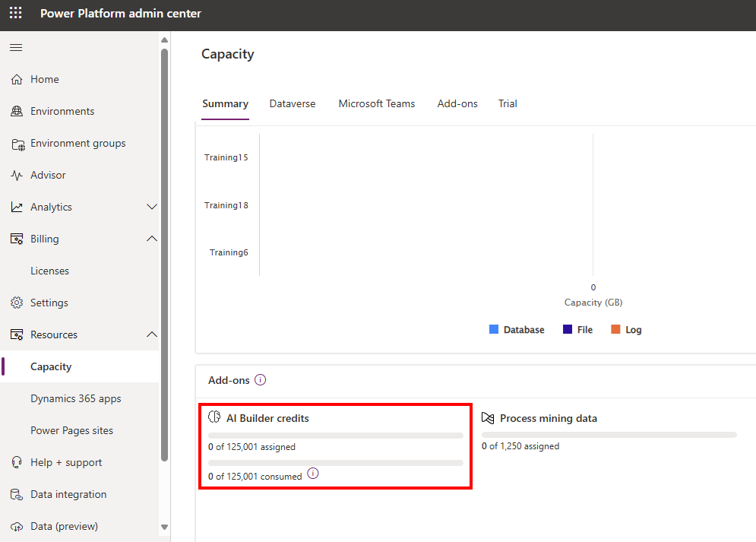Image resolution: width=756 pixels, height=542 pixels.
Task: Click the Log legend orange swatch
Action: pyautogui.click(x=615, y=329)
